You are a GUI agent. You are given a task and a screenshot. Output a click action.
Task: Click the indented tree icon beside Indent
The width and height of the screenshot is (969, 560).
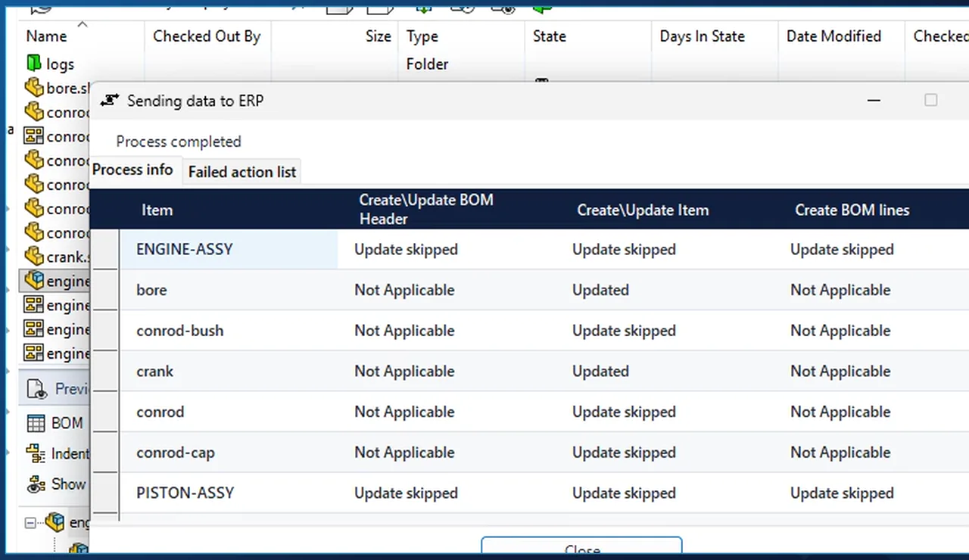tap(36, 453)
